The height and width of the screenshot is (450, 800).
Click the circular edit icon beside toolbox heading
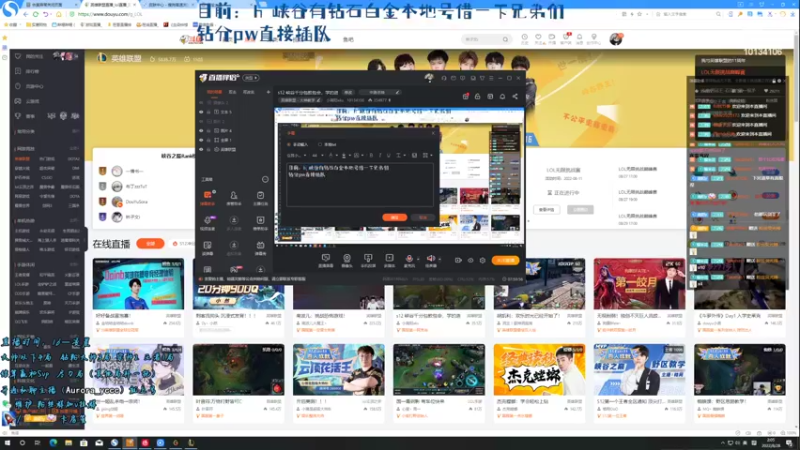coord(265,179)
